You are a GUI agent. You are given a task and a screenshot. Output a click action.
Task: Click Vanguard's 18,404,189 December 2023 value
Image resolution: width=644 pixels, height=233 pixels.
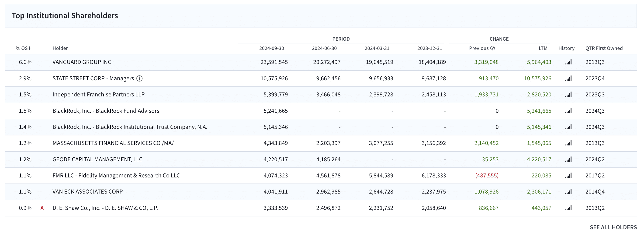(x=432, y=62)
